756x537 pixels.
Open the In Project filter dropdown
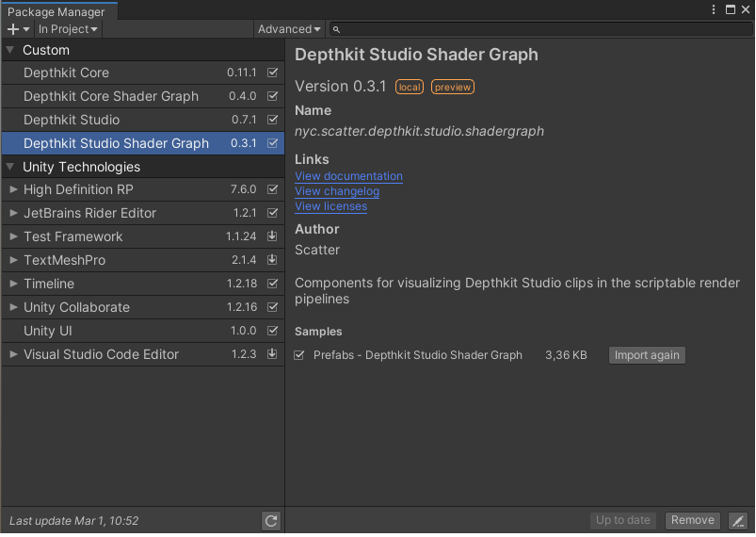coord(68,29)
